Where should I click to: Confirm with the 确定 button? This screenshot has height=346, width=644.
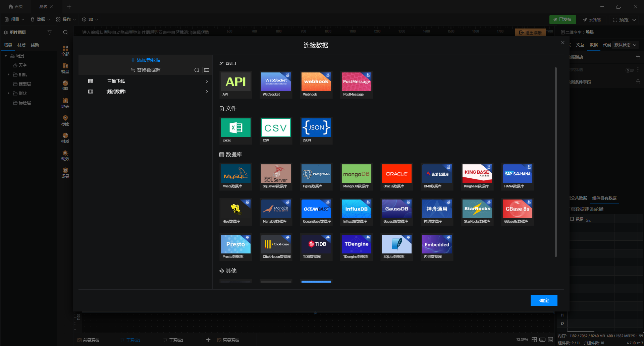coord(544,300)
